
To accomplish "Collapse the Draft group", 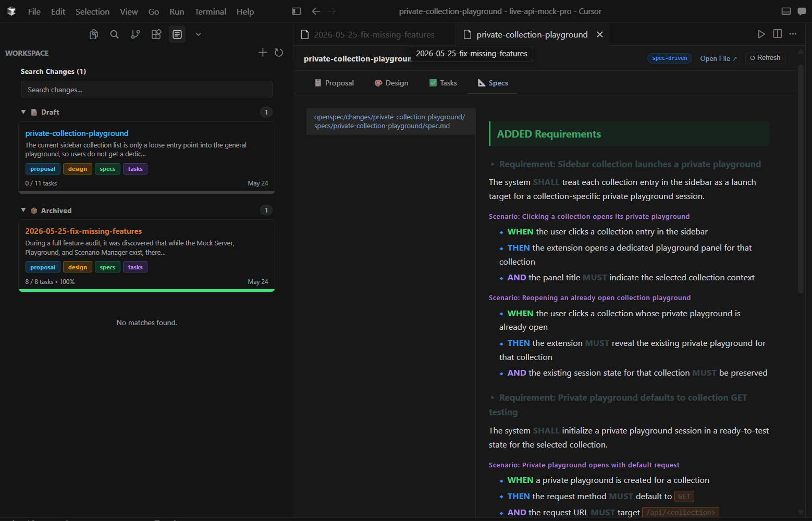I will (23, 112).
